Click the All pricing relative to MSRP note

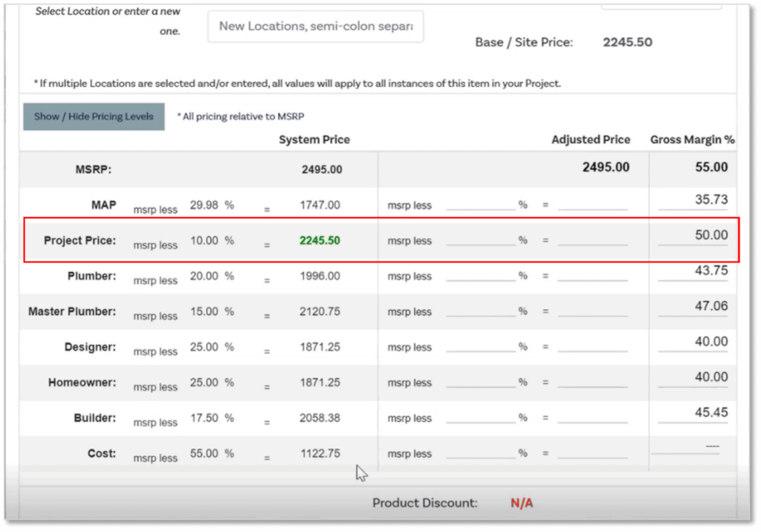tap(241, 117)
